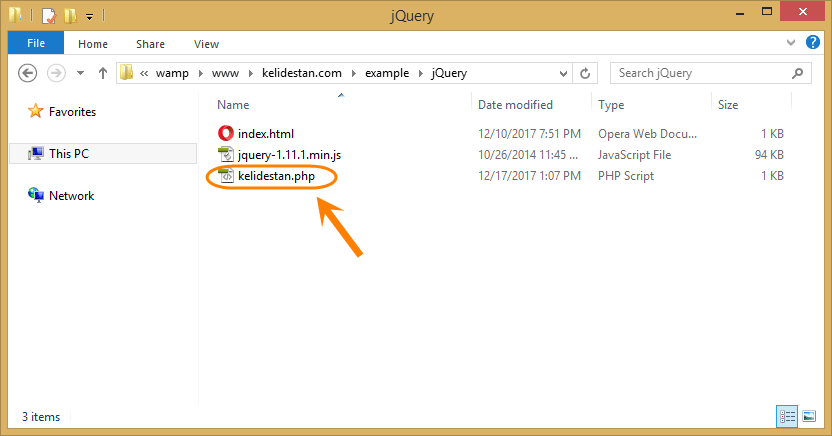This screenshot has width=832, height=436.
Task: Refresh the jQuery folder view
Action: pyautogui.click(x=585, y=73)
